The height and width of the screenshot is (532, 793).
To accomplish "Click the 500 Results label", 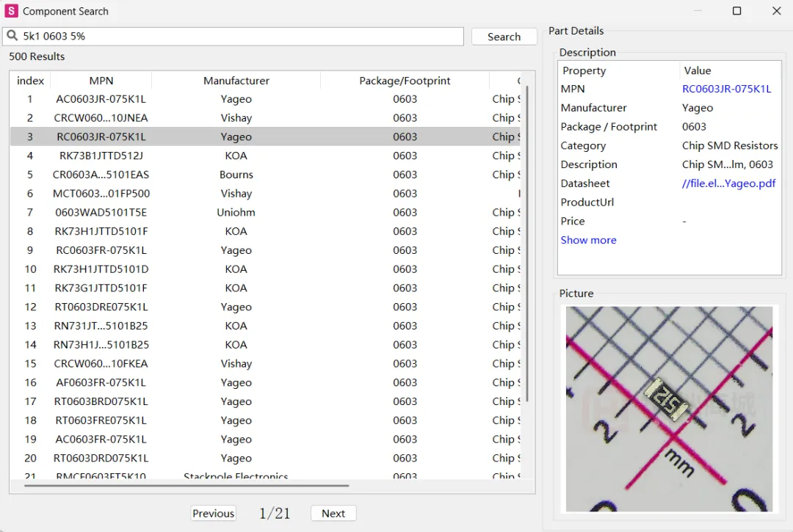I will [37, 57].
